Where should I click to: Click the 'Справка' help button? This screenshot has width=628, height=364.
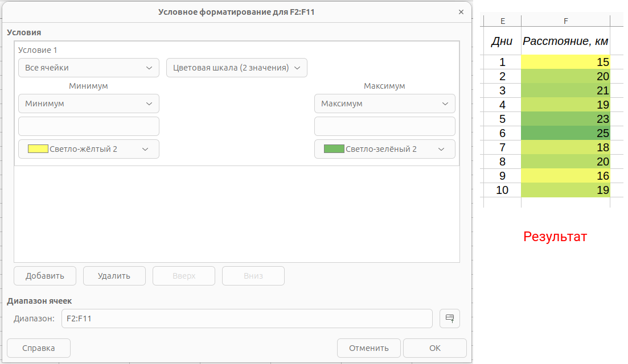tap(39, 348)
